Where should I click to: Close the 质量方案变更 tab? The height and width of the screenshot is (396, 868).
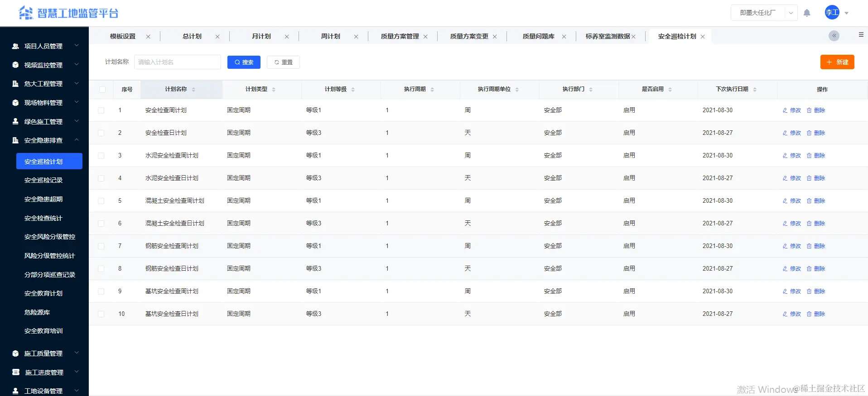click(x=495, y=37)
